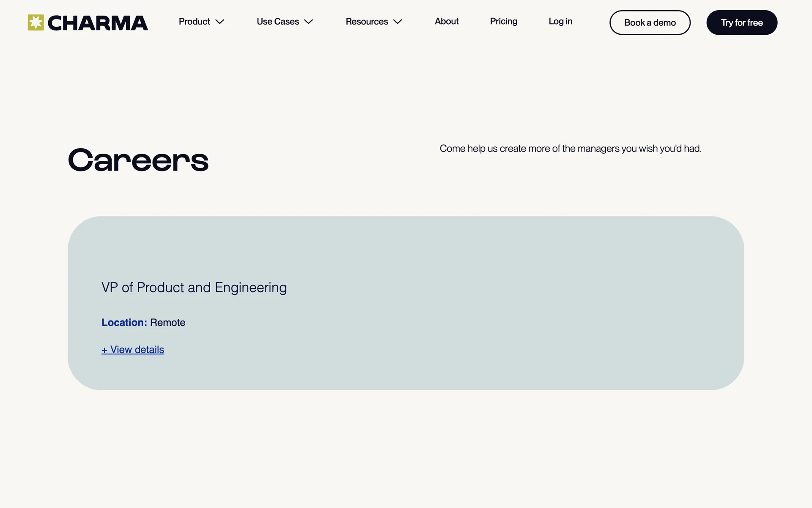Viewport: 812px width, 508px height.
Task: Open the Pricing page
Action: coord(503,21)
